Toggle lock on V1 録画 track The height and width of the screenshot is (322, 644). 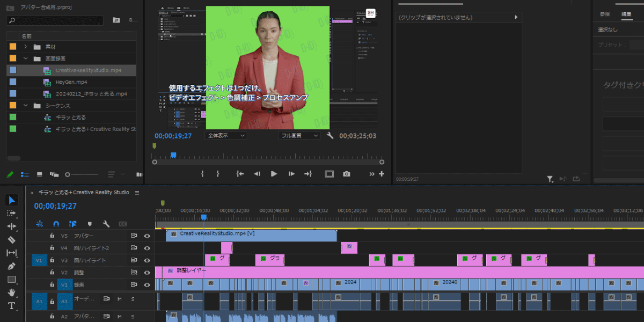52,284
